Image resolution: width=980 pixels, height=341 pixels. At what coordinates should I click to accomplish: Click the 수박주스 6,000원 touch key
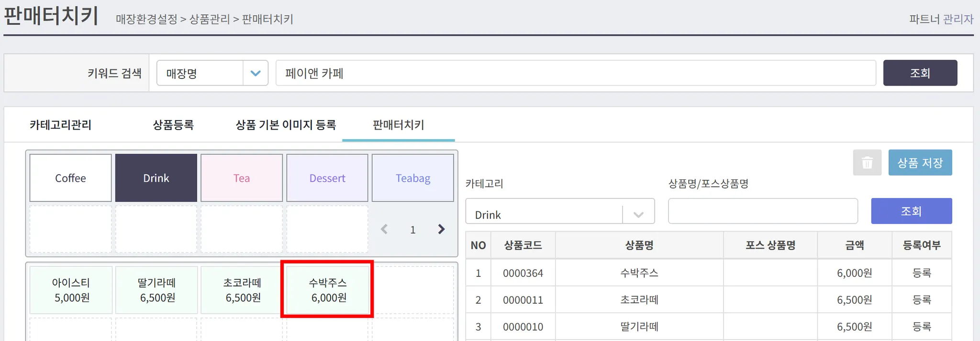click(328, 290)
